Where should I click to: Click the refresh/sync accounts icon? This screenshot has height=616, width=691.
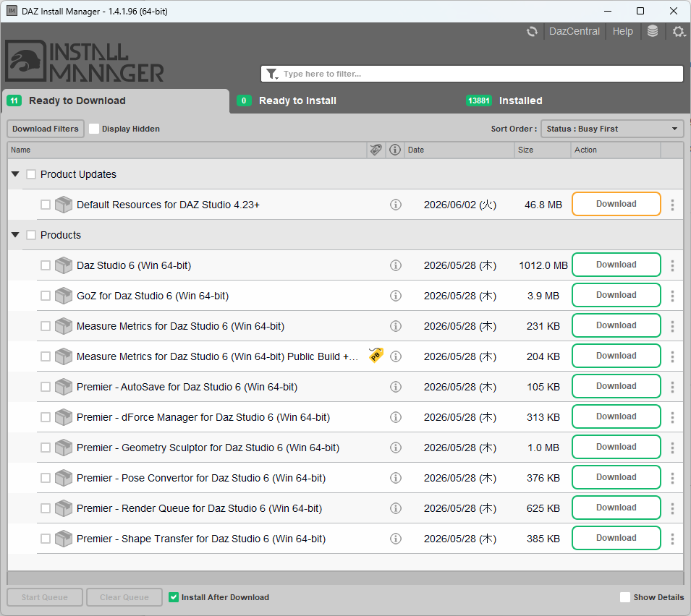[x=532, y=31]
